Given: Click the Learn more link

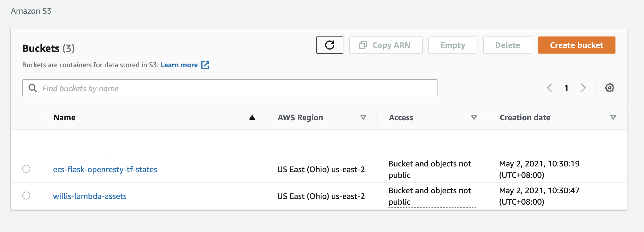Looking at the screenshot, I should pos(179,65).
